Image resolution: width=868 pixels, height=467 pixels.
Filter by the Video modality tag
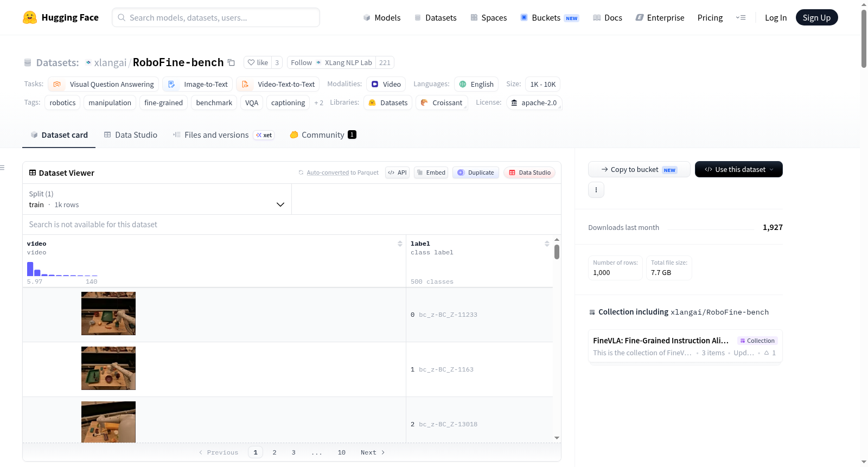pos(386,84)
